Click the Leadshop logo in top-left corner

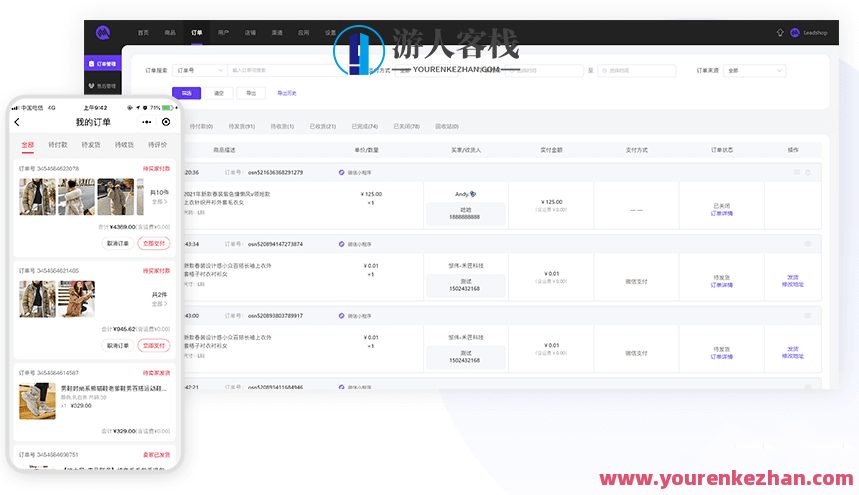tap(103, 33)
